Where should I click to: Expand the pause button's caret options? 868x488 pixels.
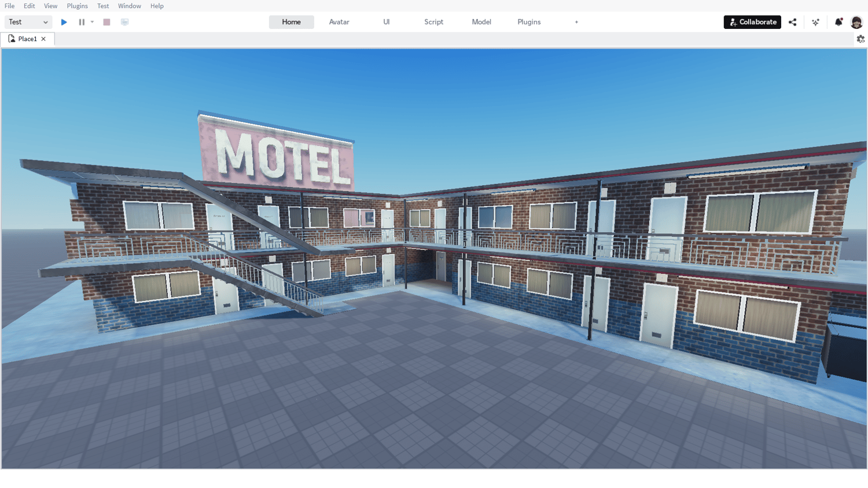(91, 21)
